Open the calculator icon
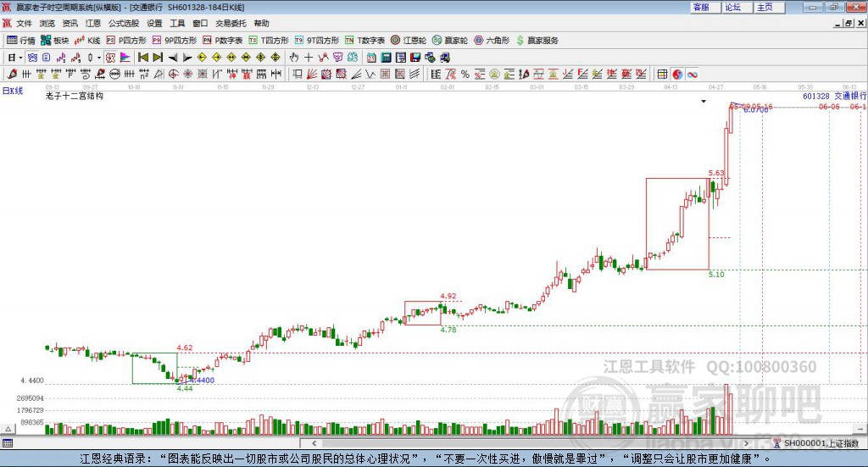The width and height of the screenshot is (868, 467). click(x=387, y=58)
